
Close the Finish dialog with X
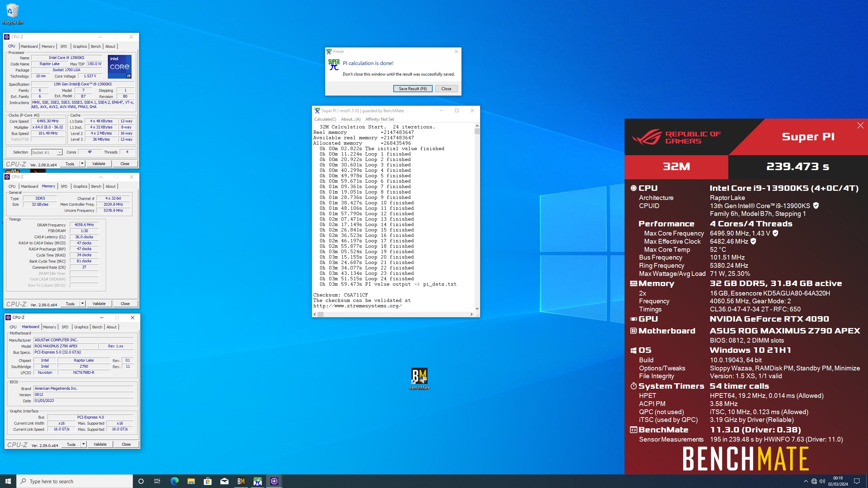point(456,52)
